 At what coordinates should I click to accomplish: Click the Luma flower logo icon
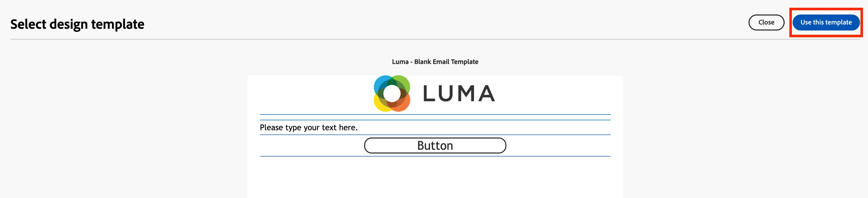(x=392, y=93)
